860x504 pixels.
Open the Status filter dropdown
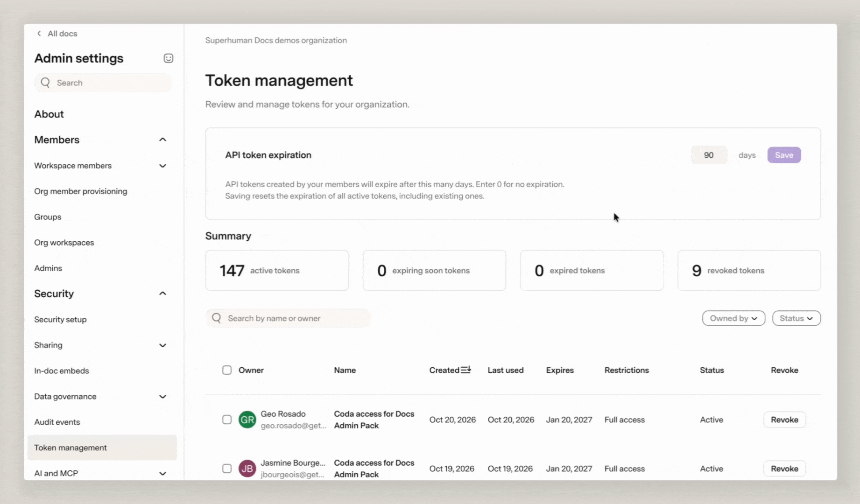click(796, 318)
